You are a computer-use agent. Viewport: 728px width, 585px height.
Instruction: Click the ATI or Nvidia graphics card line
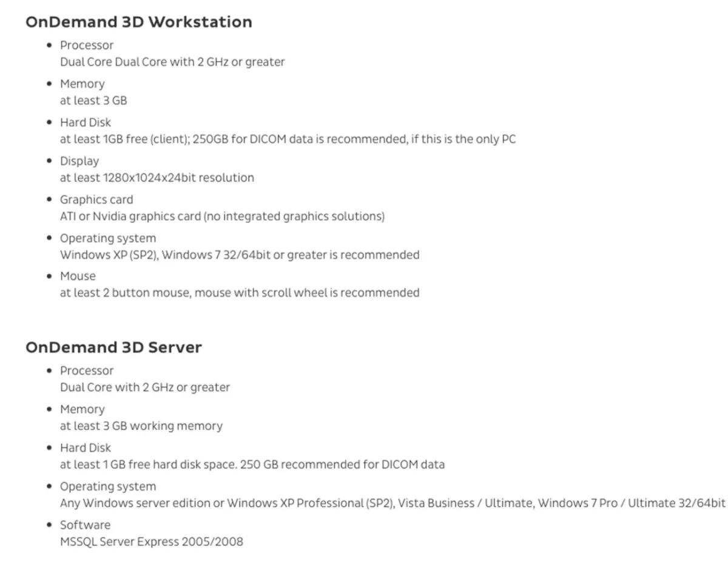tap(222, 216)
